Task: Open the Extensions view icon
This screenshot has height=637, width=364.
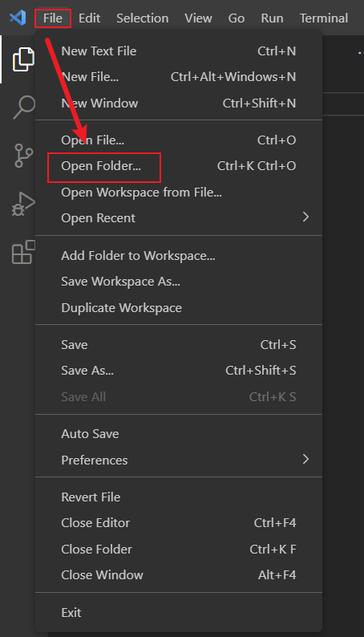Action: (23, 252)
